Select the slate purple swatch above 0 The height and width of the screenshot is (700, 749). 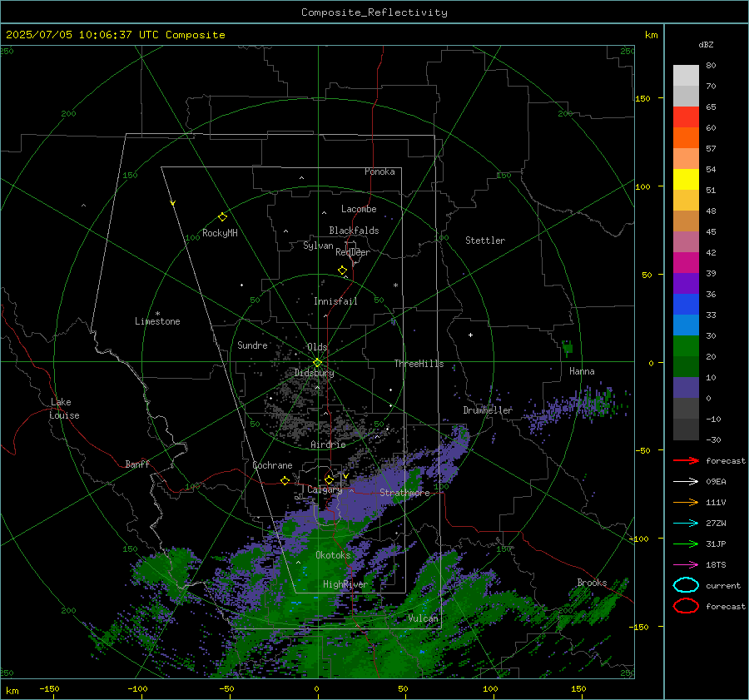686,387
